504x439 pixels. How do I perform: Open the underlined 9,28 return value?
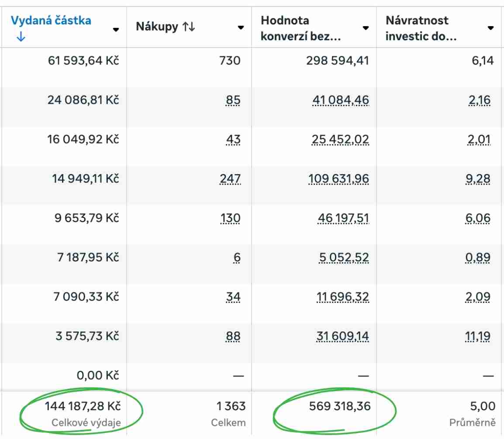coord(478,179)
